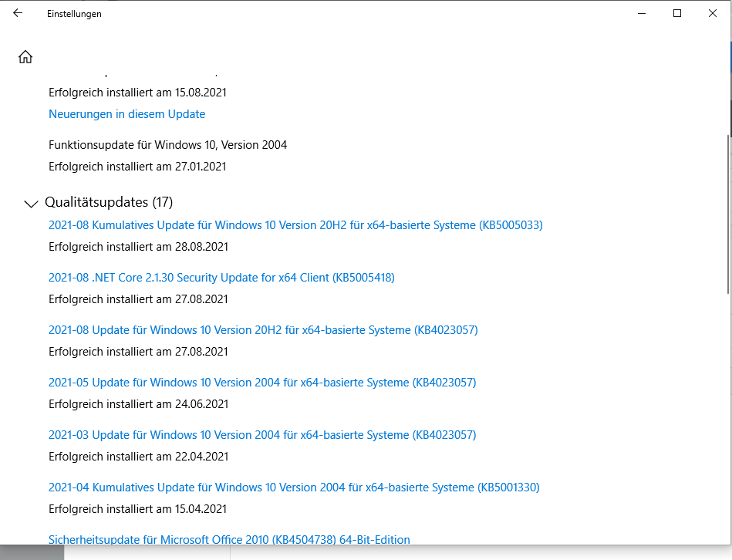This screenshot has height=560, width=732.
Task: Minimize the Einstellungen window
Action: (x=642, y=13)
